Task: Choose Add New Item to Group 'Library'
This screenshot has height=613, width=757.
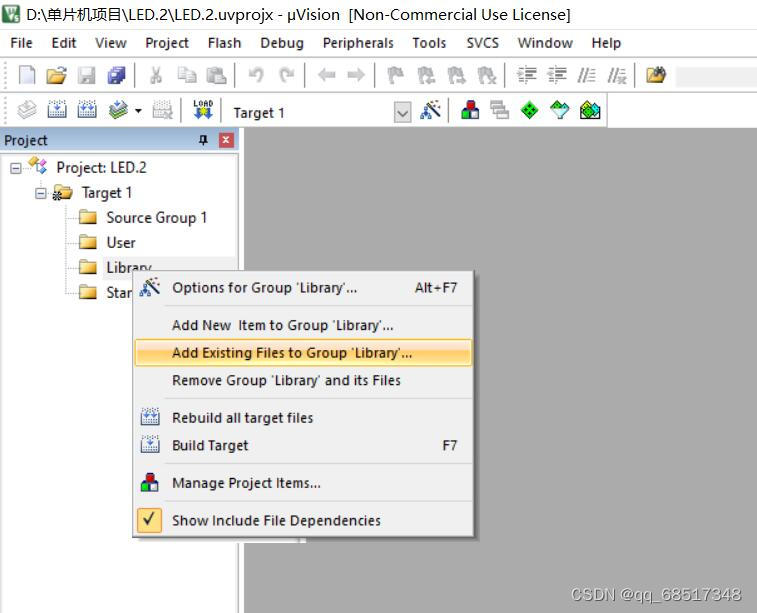Action: coord(303,325)
